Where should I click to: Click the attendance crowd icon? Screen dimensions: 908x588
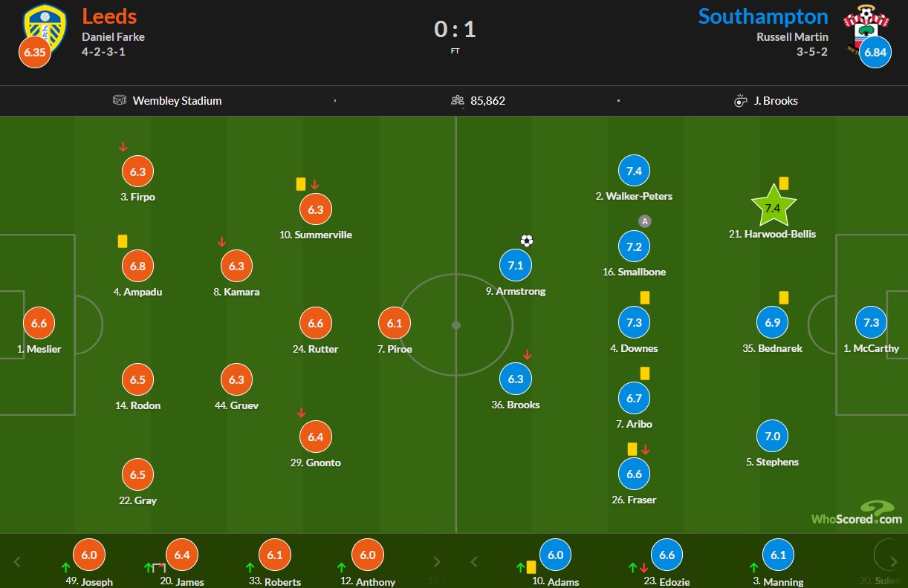click(x=458, y=100)
